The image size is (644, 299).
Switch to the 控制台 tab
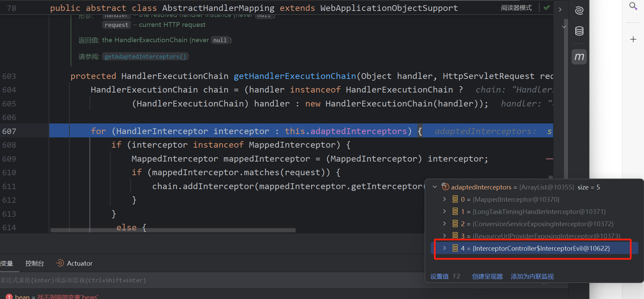pyautogui.click(x=35, y=263)
